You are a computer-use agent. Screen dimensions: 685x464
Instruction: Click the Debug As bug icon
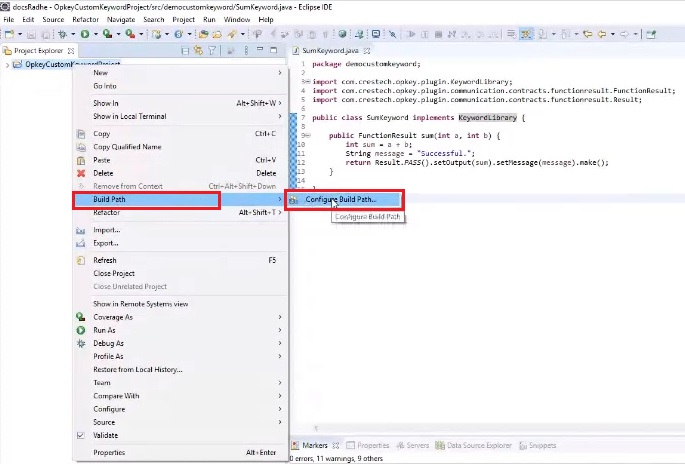82,343
